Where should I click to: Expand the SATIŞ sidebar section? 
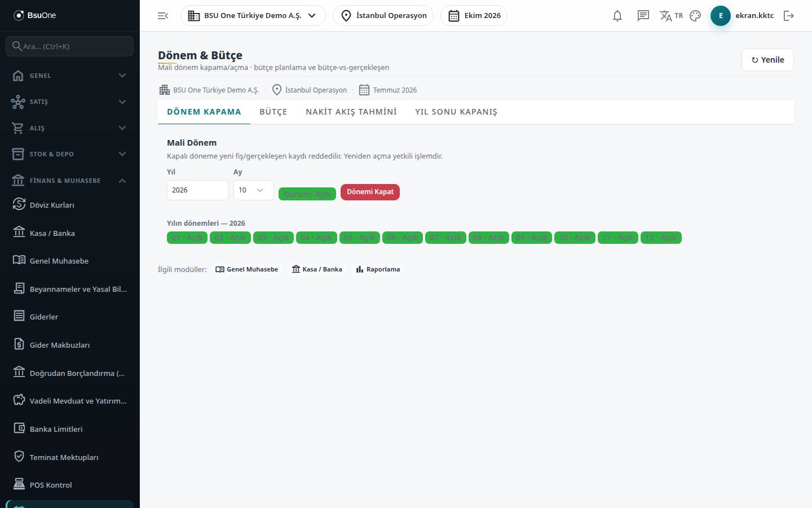coord(70,102)
